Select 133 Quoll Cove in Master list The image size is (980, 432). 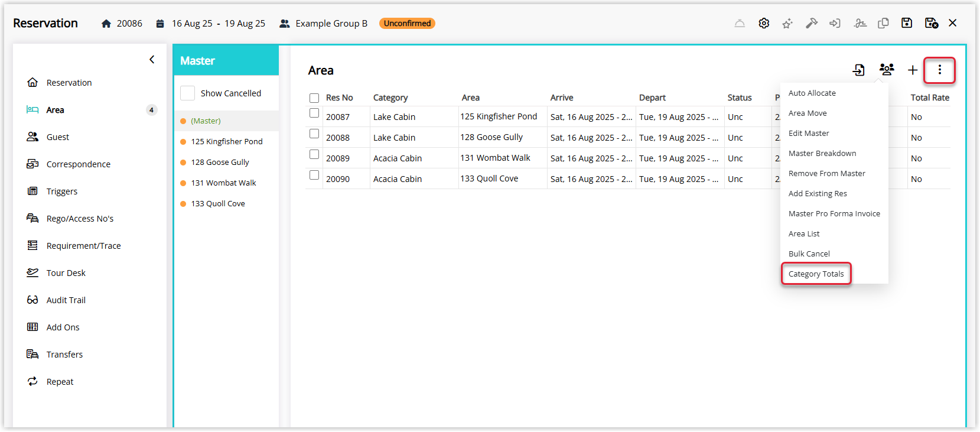(x=226, y=203)
